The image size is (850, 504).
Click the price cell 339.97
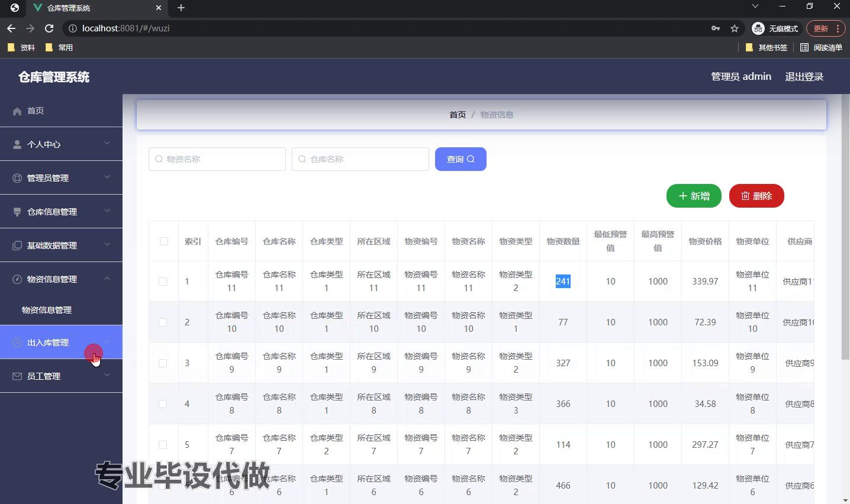click(705, 282)
